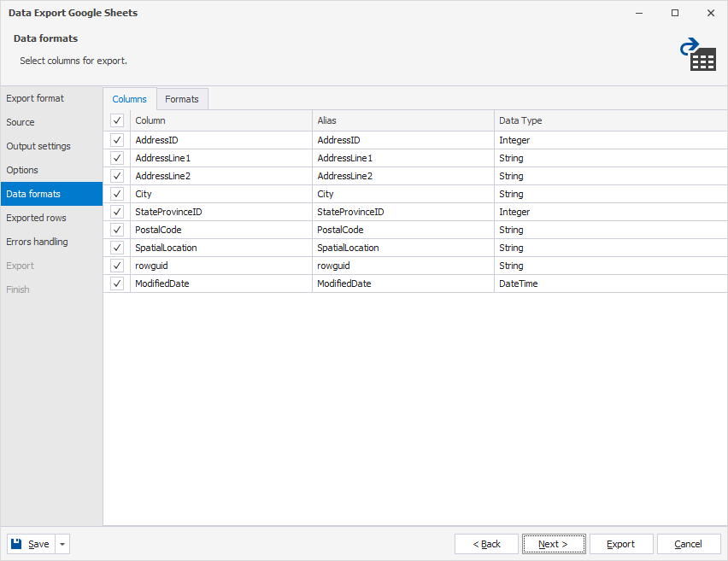This screenshot has height=561, width=728.
Task: Open Options step in sidebar
Action: (x=51, y=170)
